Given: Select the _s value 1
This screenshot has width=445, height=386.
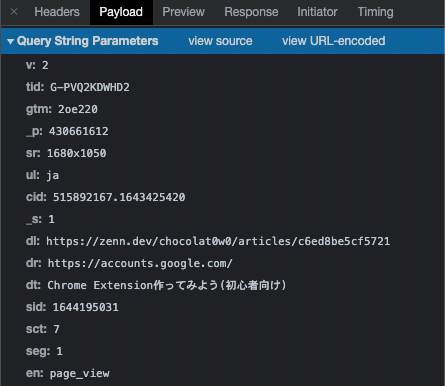Looking at the screenshot, I should [51, 219].
